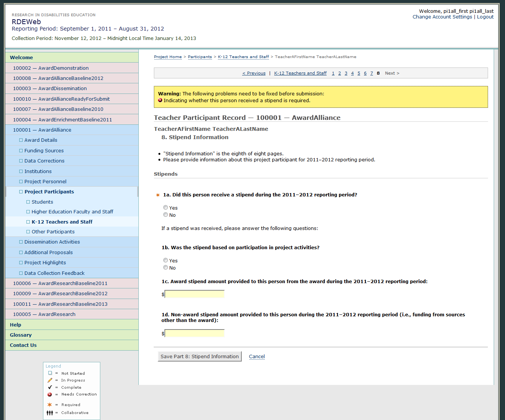Click status box next to Funding Sources
Image resolution: width=505 pixels, height=420 pixels.
click(x=21, y=150)
